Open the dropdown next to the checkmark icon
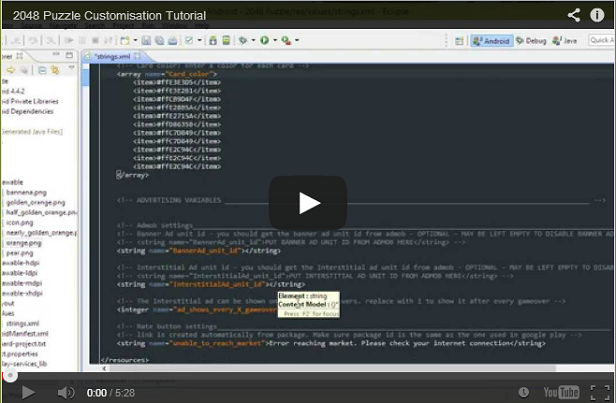616x403 pixels. (x=199, y=40)
